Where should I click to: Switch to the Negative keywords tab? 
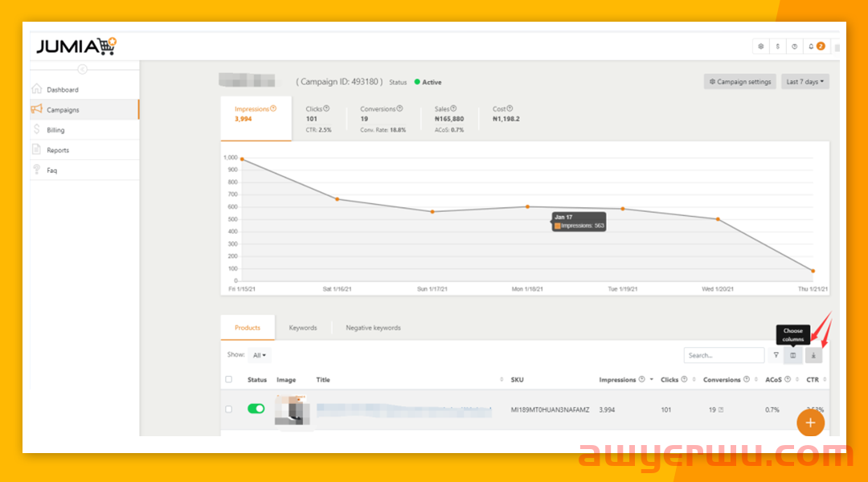click(373, 328)
